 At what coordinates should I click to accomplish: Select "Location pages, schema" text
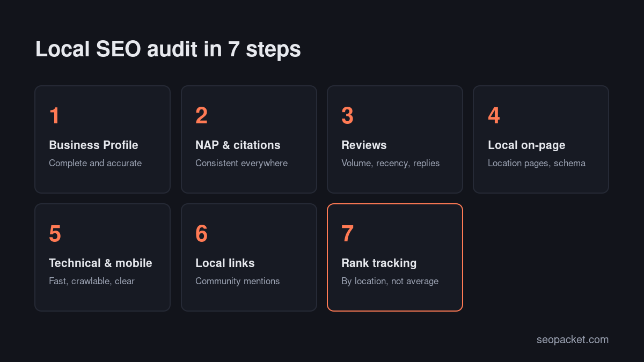[x=537, y=163]
